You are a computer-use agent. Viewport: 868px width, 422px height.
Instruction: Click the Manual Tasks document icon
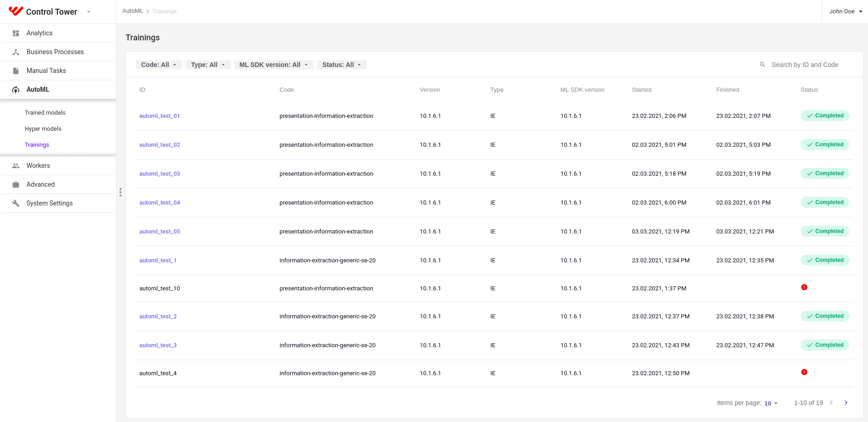(x=16, y=71)
